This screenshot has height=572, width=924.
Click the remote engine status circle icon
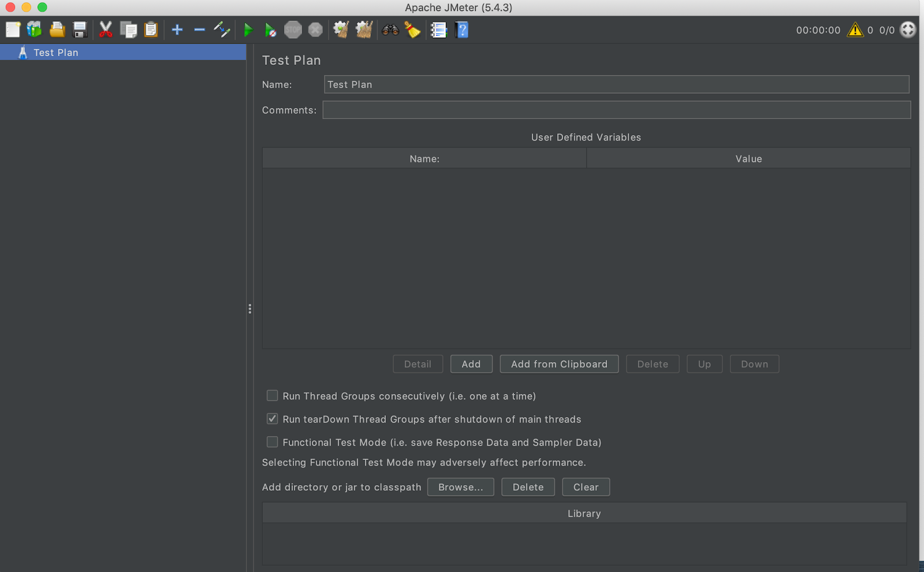(x=908, y=29)
